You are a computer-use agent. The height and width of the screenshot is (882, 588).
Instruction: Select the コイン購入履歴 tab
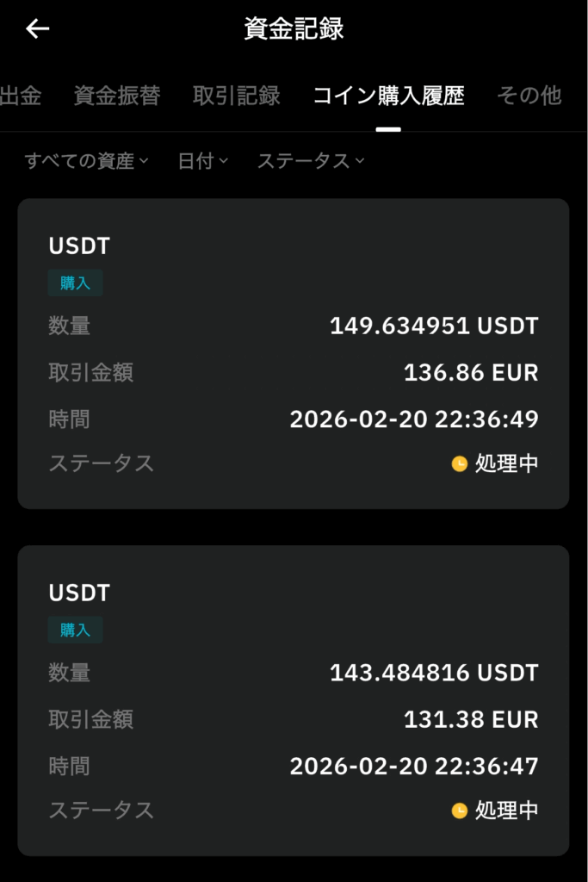pos(390,96)
